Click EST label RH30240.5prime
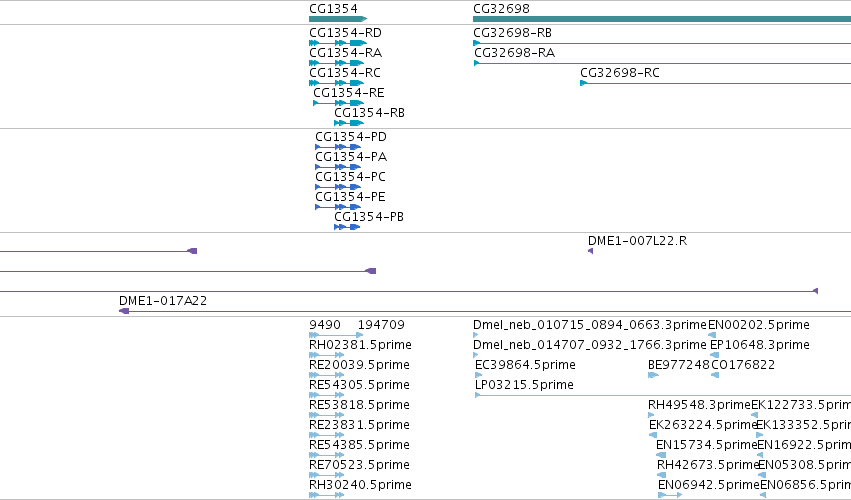 pos(360,485)
